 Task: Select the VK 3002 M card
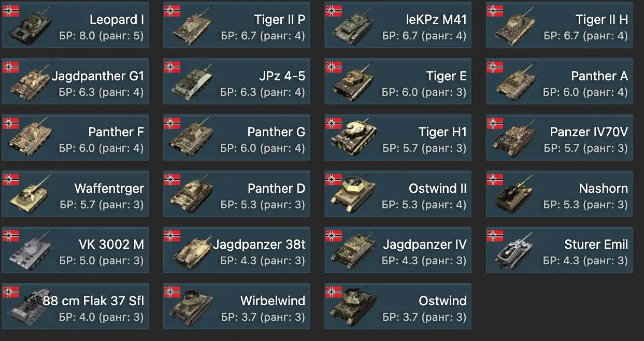click(x=75, y=250)
